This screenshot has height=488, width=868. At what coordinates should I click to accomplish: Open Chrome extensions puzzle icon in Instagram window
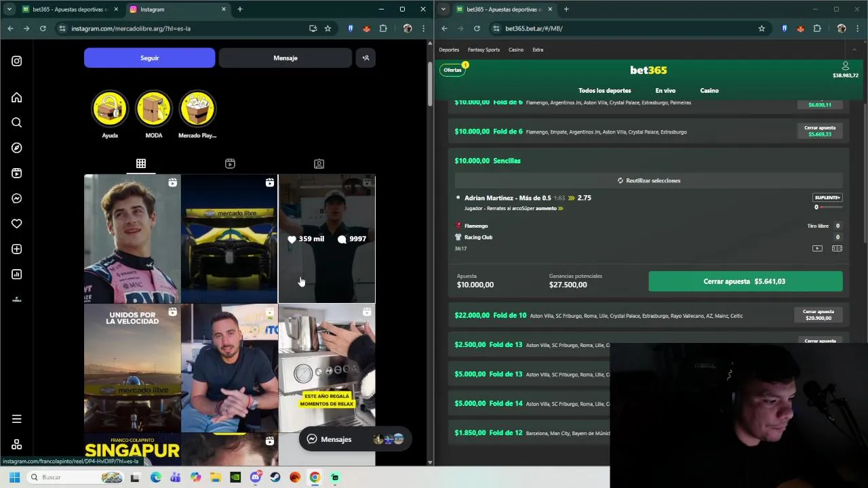click(x=383, y=28)
